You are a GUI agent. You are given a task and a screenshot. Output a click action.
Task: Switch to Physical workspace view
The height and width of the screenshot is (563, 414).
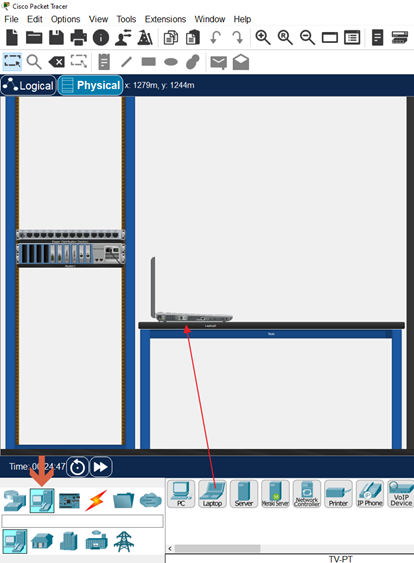coord(90,85)
